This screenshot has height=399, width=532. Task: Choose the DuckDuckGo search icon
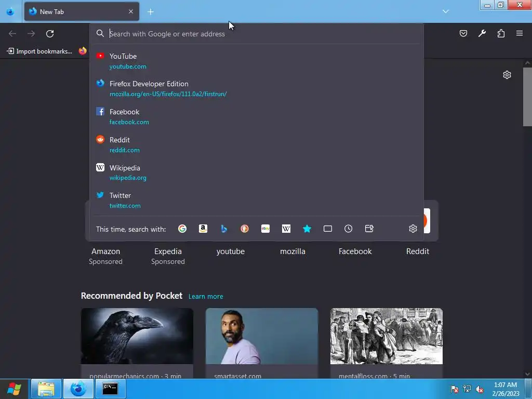point(245,229)
